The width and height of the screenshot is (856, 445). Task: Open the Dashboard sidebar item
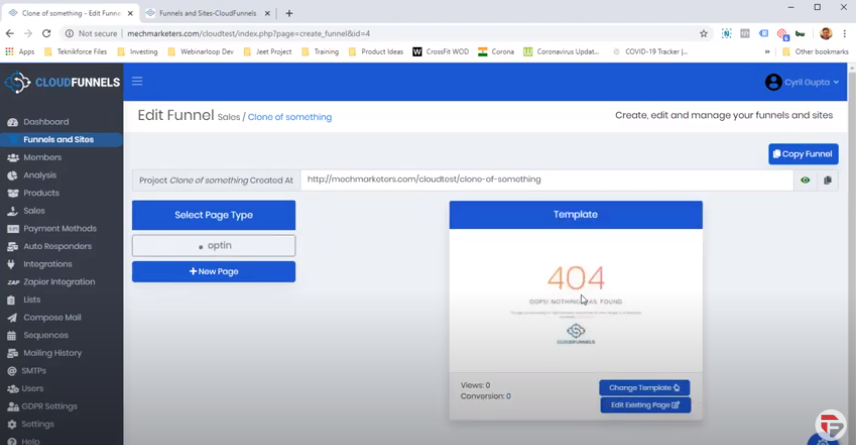[x=46, y=122]
